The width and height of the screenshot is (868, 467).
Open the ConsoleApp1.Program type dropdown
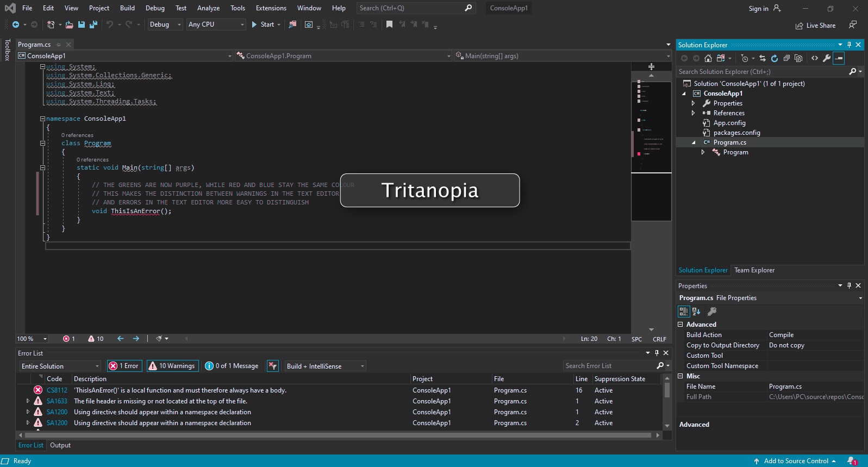344,55
